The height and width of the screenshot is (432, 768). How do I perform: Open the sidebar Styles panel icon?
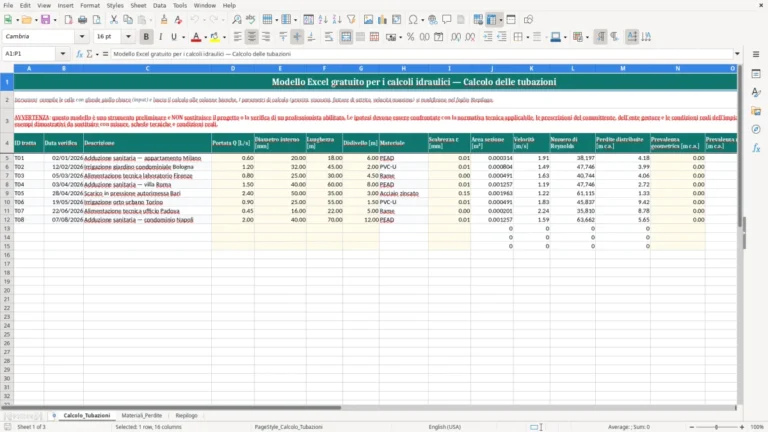coord(756,92)
